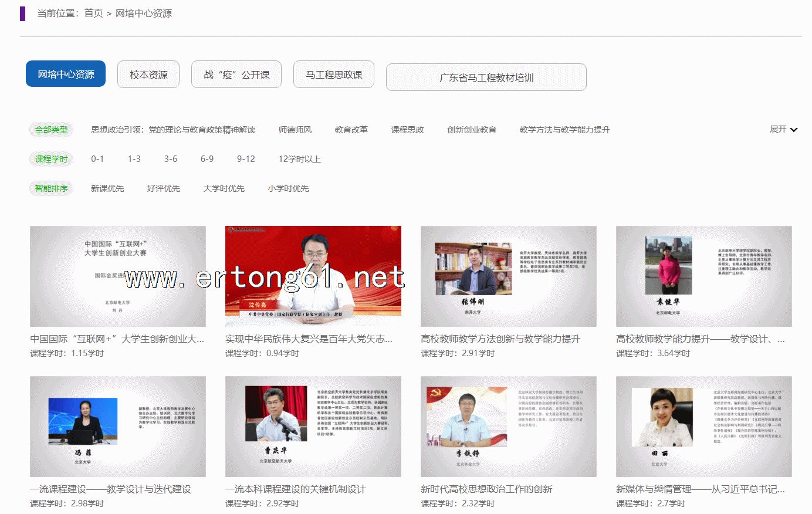Open 一流本科课程建设的关键机制设计 course title
Viewport: 812px width, 514px height.
(x=295, y=489)
